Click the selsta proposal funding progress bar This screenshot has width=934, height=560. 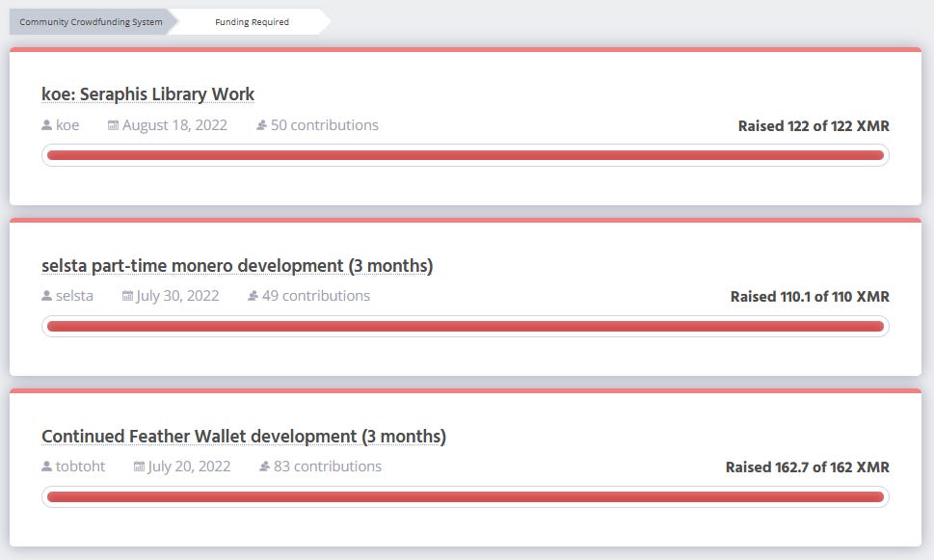[x=466, y=327]
